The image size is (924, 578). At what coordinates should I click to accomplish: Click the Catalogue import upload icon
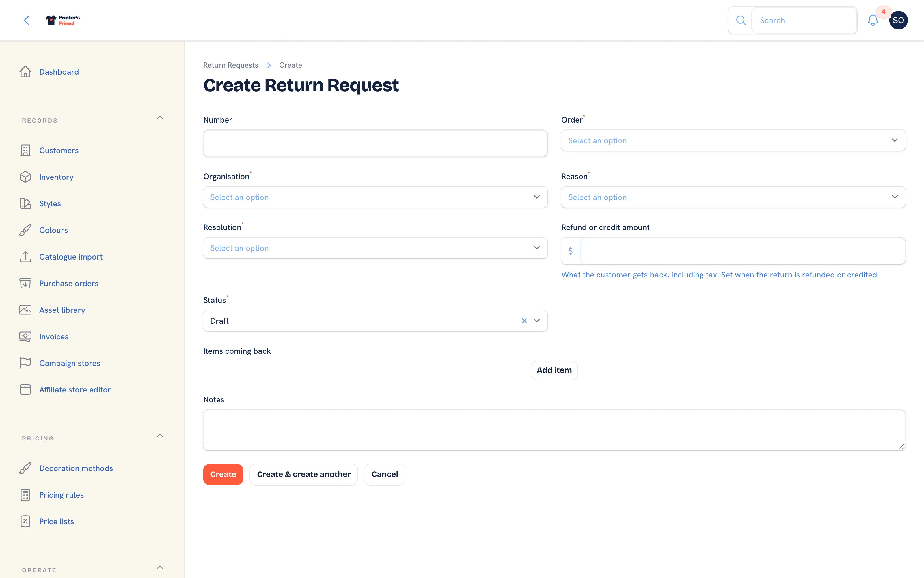pos(25,257)
